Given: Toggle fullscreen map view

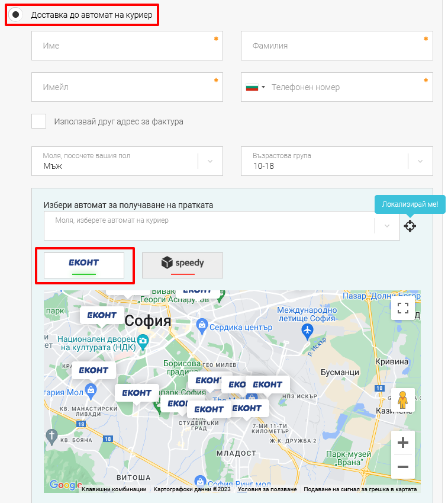Looking at the screenshot, I should 403,308.
